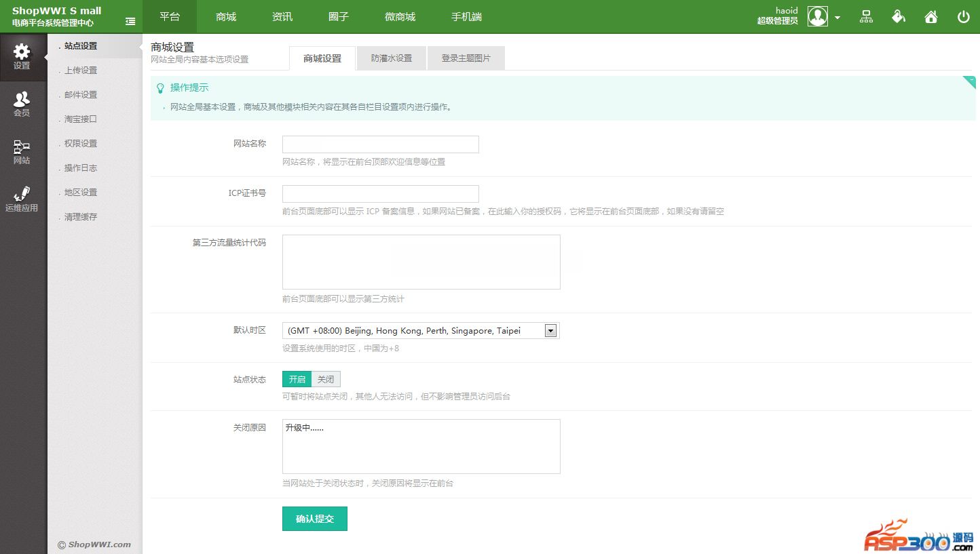Click the sitemap icon in top bar

[866, 17]
